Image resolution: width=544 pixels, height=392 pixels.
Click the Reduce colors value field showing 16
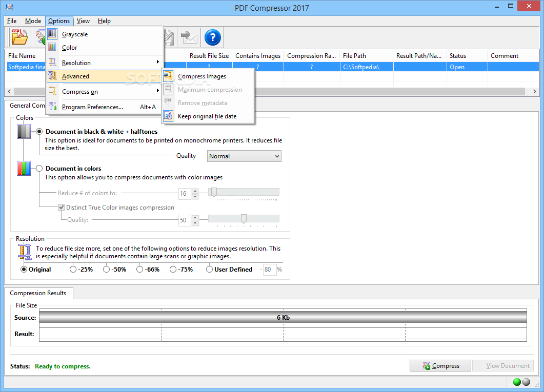(x=185, y=193)
